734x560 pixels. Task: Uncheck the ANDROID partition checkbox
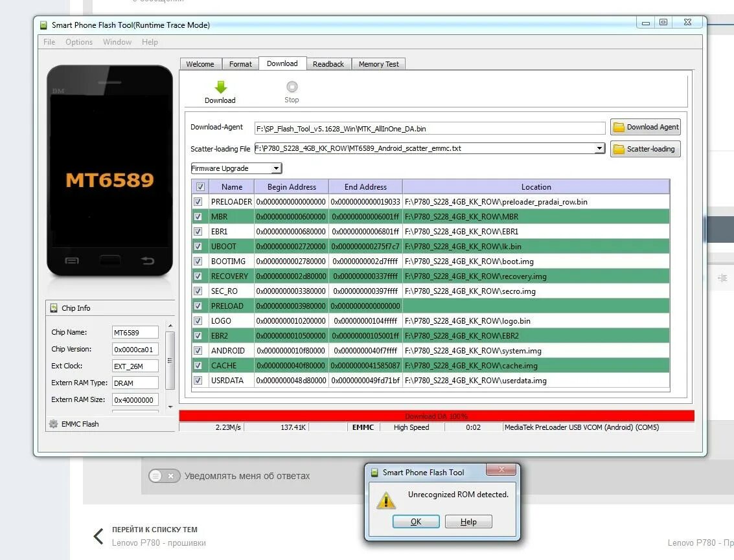[198, 350]
